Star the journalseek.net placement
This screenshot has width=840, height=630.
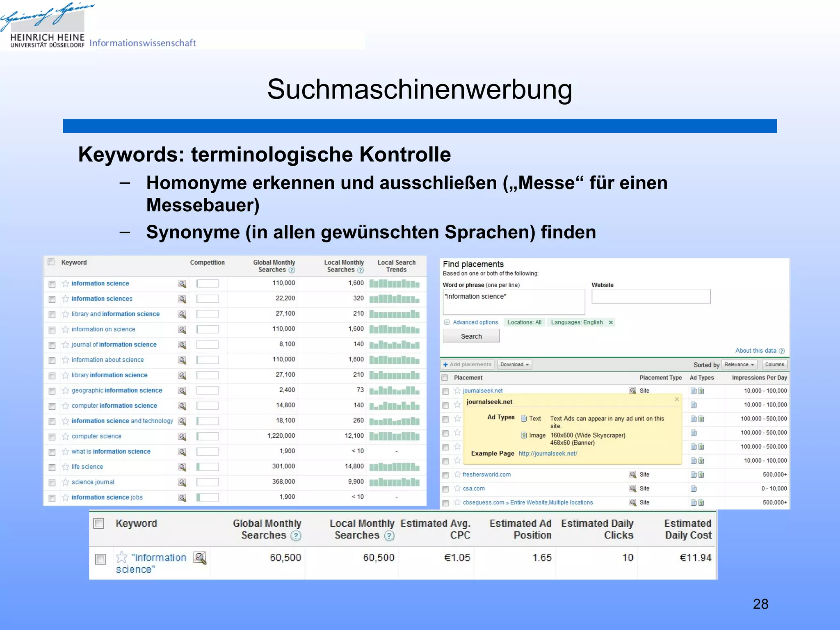click(x=457, y=390)
